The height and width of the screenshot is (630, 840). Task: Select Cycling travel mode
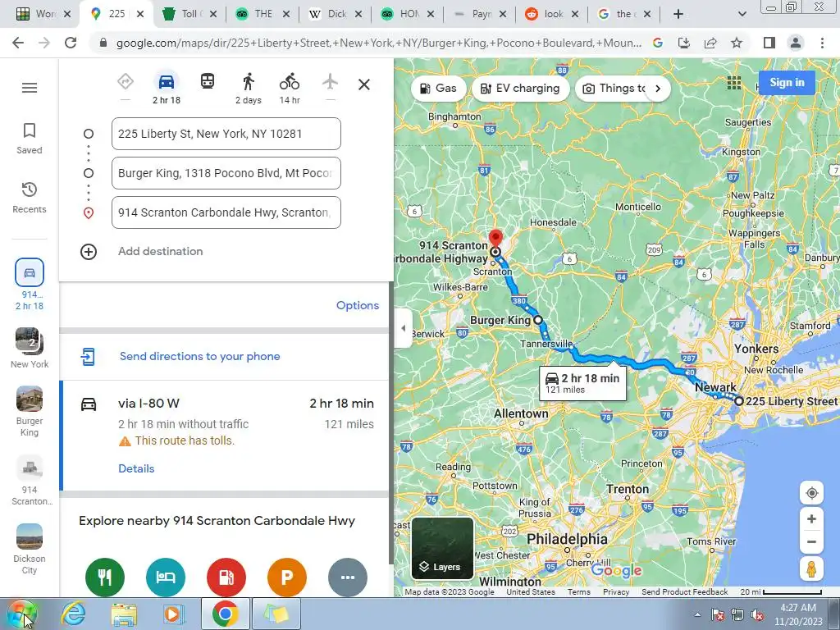290,89
